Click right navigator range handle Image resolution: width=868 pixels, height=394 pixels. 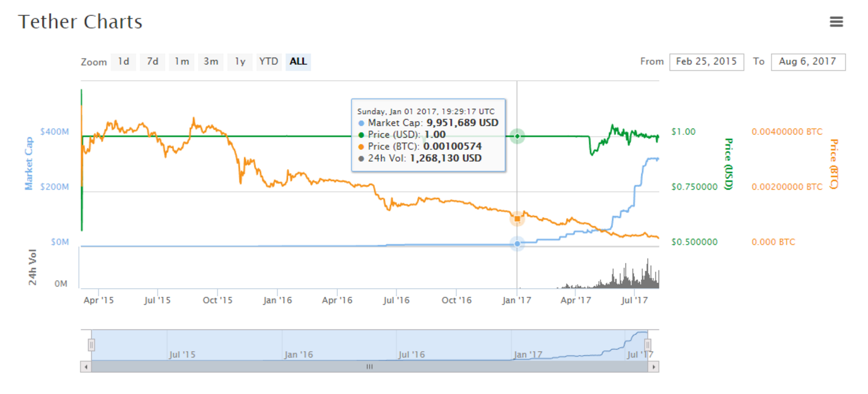tap(648, 345)
